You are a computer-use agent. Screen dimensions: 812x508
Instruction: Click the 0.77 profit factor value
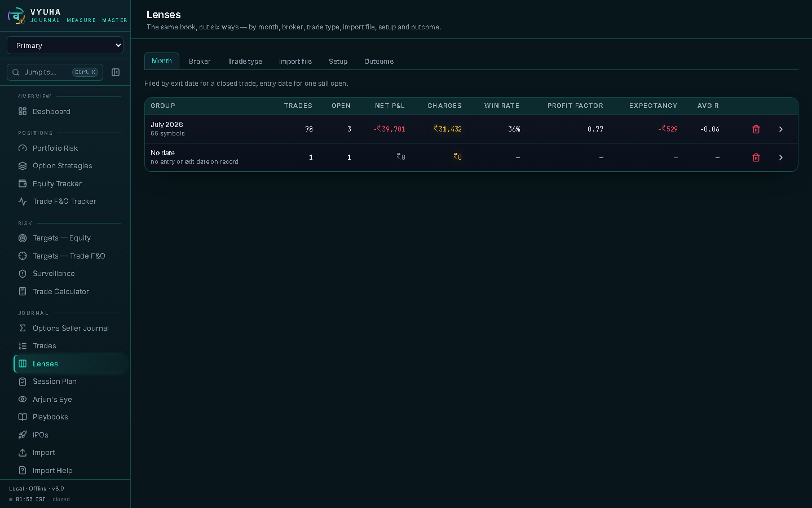click(595, 129)
